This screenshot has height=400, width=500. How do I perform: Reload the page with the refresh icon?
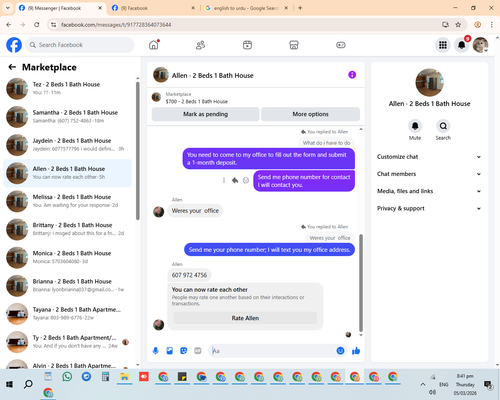[x=37, y=25]
